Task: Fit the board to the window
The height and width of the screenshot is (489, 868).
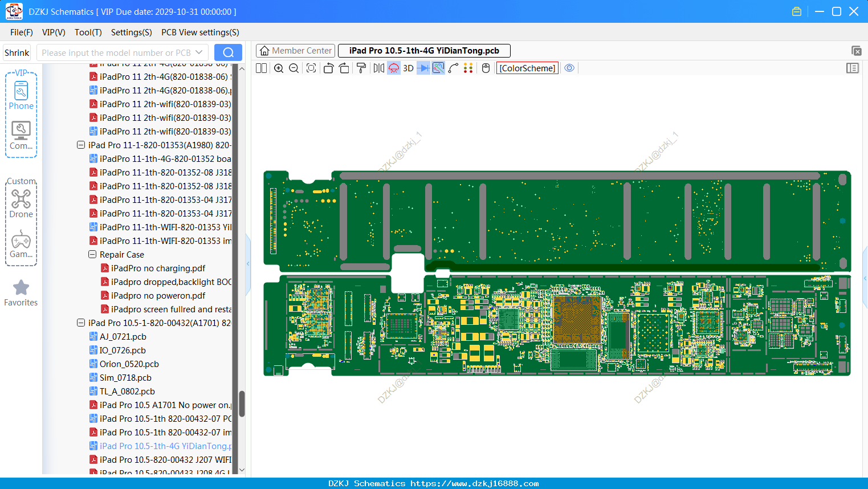Action: (311, 68)
